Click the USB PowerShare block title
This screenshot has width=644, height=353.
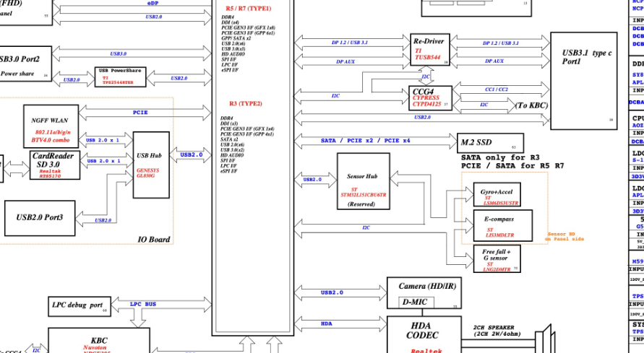point(120,71)
